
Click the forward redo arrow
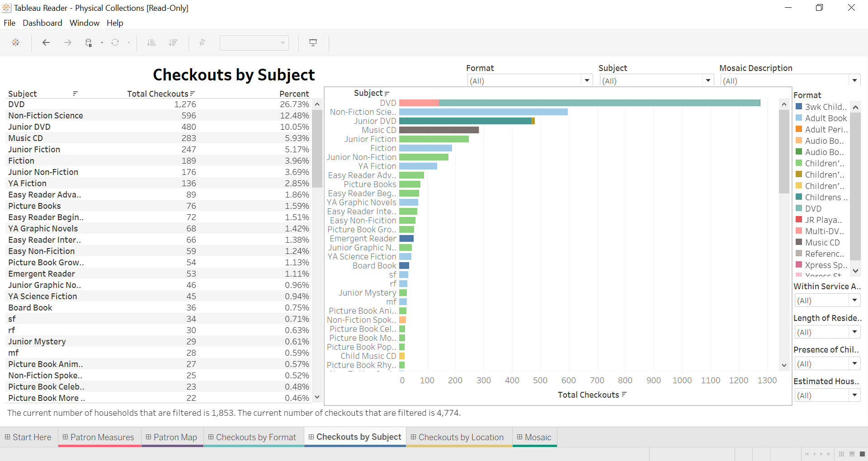(68, 42)
